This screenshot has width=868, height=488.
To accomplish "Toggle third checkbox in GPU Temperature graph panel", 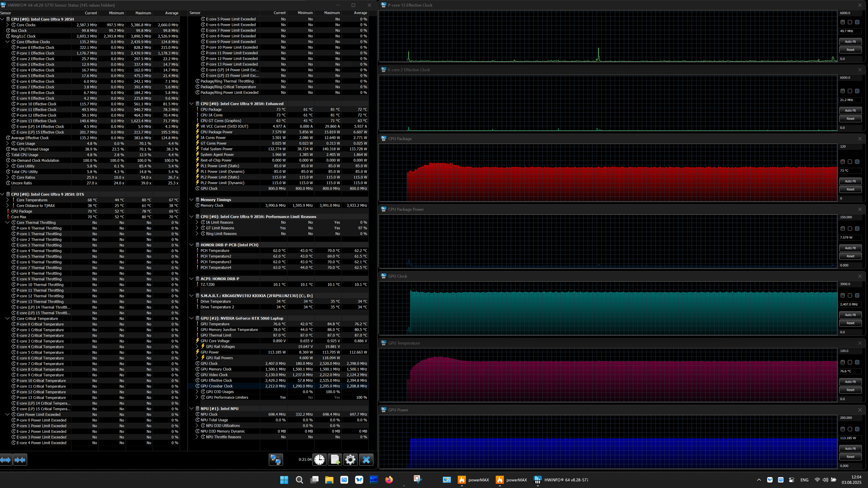I will (x=857, y=362).
